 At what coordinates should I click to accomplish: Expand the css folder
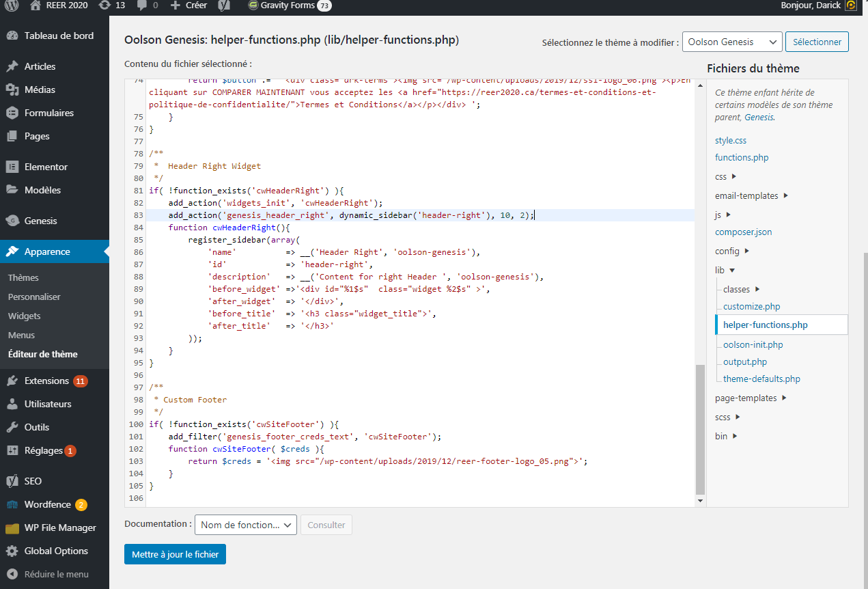tap(734, 176)
